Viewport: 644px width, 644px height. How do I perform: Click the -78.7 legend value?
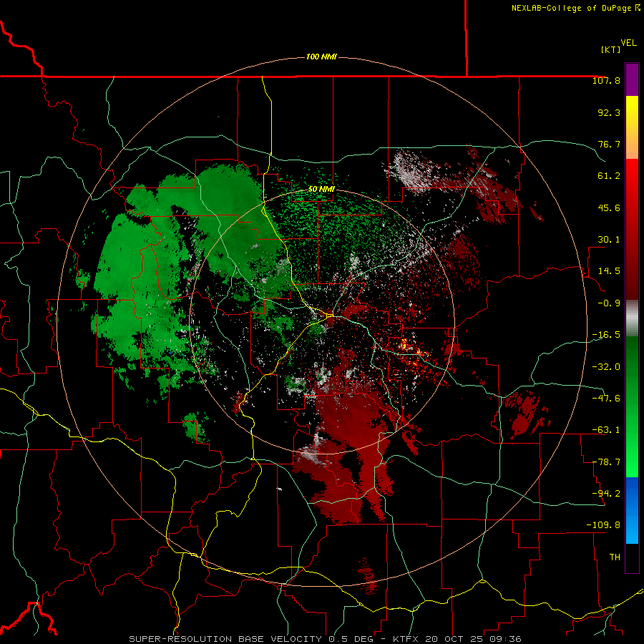(606, 462)
